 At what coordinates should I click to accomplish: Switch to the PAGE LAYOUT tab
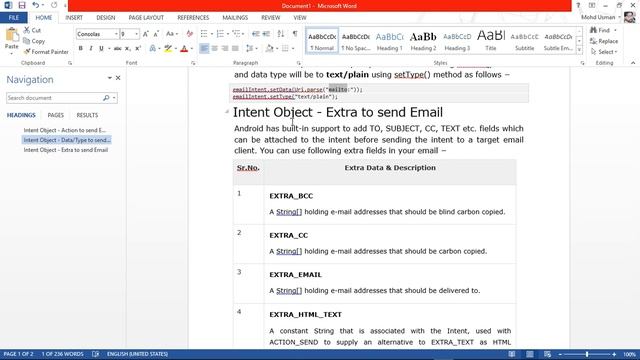pos(146,18)
